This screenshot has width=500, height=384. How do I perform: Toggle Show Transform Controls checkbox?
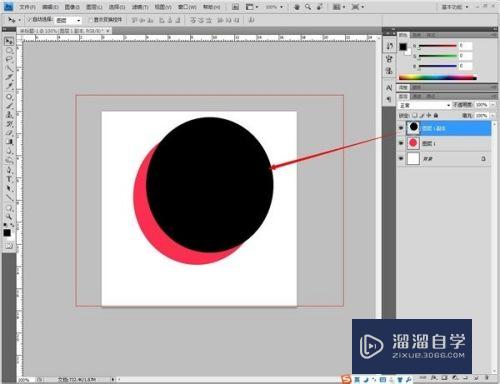90,20
